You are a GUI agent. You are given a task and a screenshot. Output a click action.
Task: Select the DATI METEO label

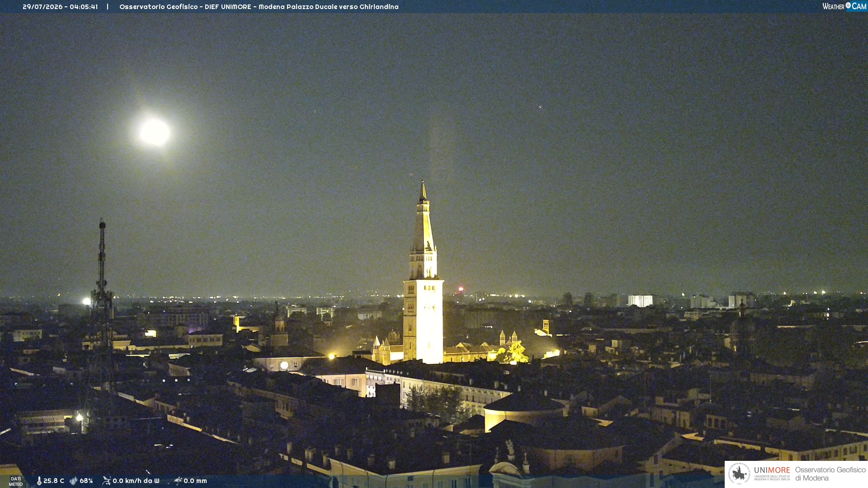[x=16, y=481]
